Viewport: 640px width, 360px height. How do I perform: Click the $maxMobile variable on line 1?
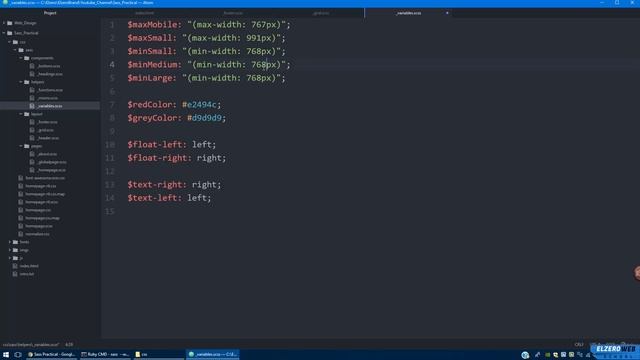[x=152, y=25]
